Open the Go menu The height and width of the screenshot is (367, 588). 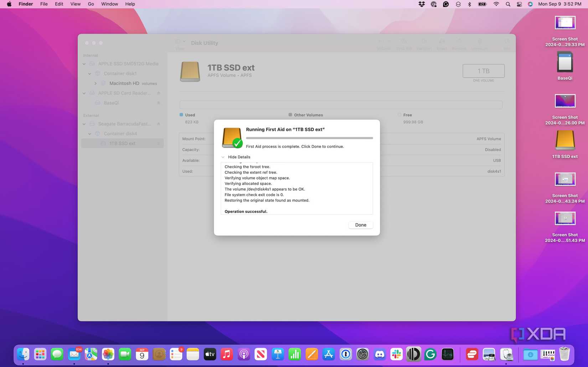91,4
